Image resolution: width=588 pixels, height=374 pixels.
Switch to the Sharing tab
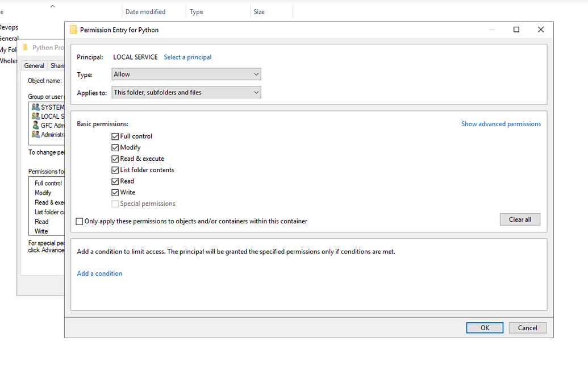pos(59,65)
